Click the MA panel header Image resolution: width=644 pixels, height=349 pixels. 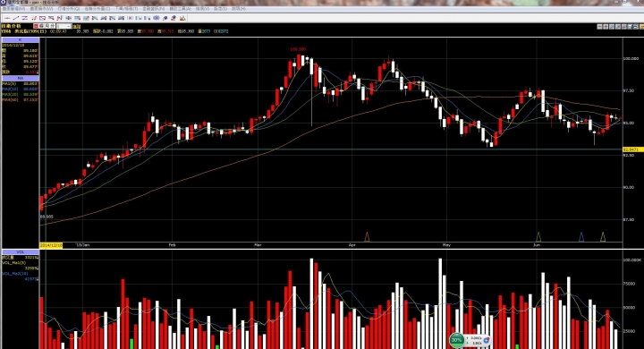20,78
